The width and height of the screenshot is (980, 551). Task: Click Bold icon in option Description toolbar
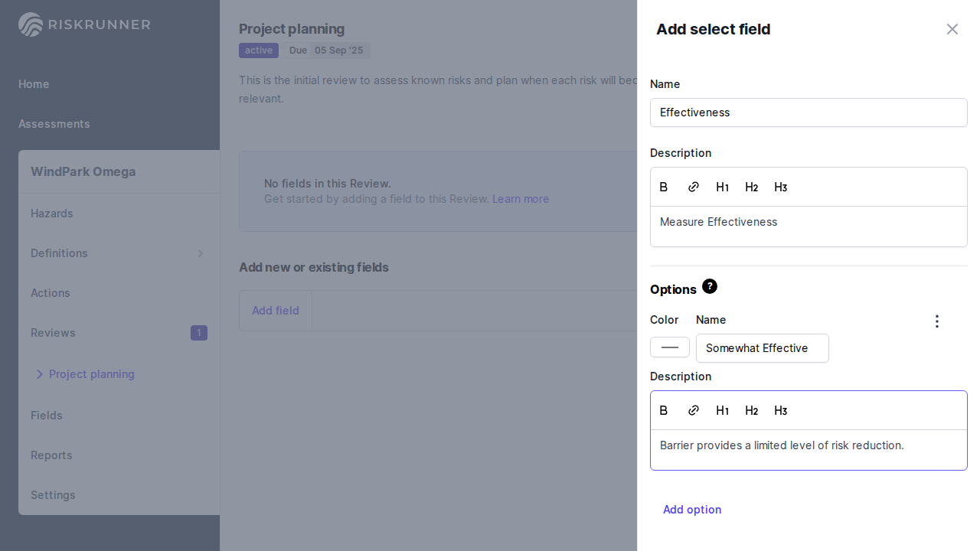tap(664, 411)
